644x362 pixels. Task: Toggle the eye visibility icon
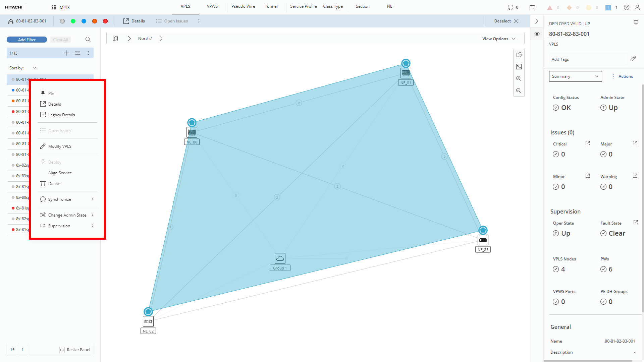click(537, 34)
